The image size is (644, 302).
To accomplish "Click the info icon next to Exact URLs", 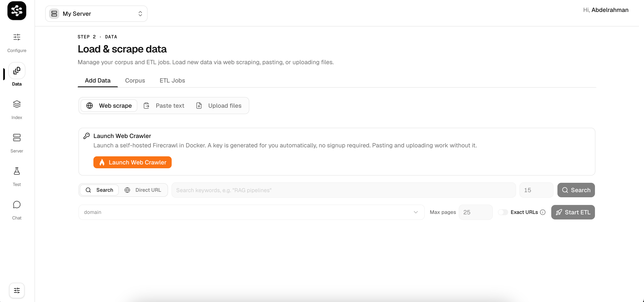I will coord(542,212).
